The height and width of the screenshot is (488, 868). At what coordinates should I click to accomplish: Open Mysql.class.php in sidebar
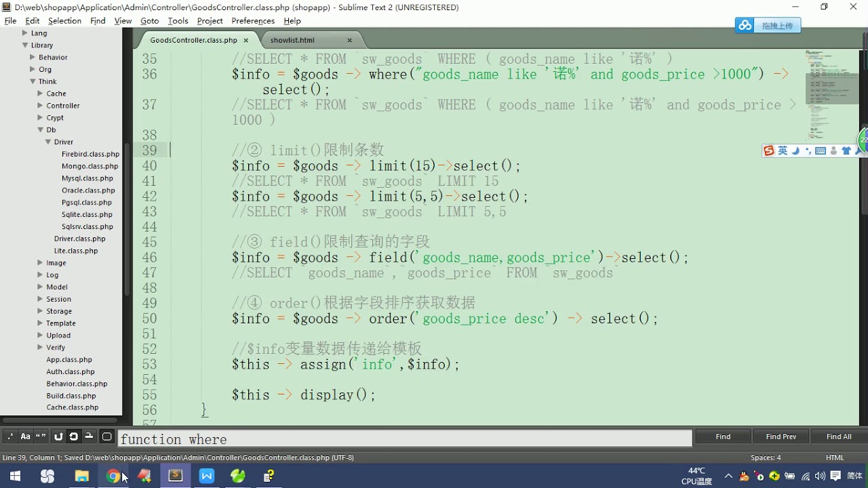click(87, 178)
